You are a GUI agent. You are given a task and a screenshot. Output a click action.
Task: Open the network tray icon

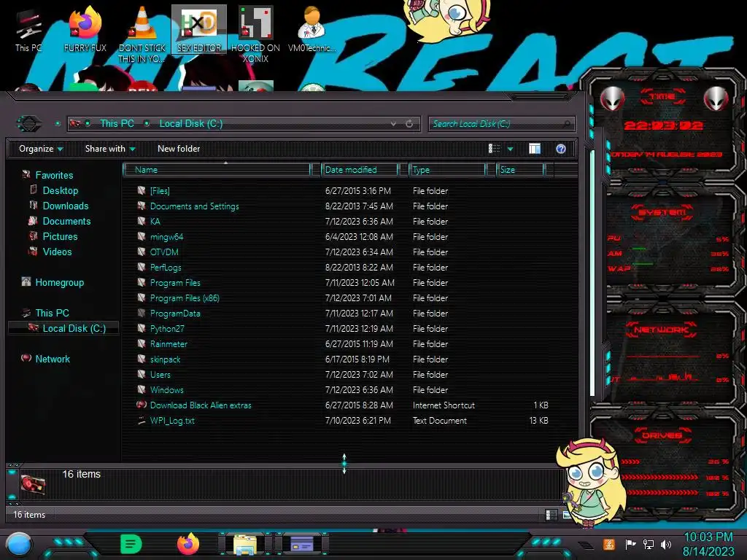click(648, 544)
